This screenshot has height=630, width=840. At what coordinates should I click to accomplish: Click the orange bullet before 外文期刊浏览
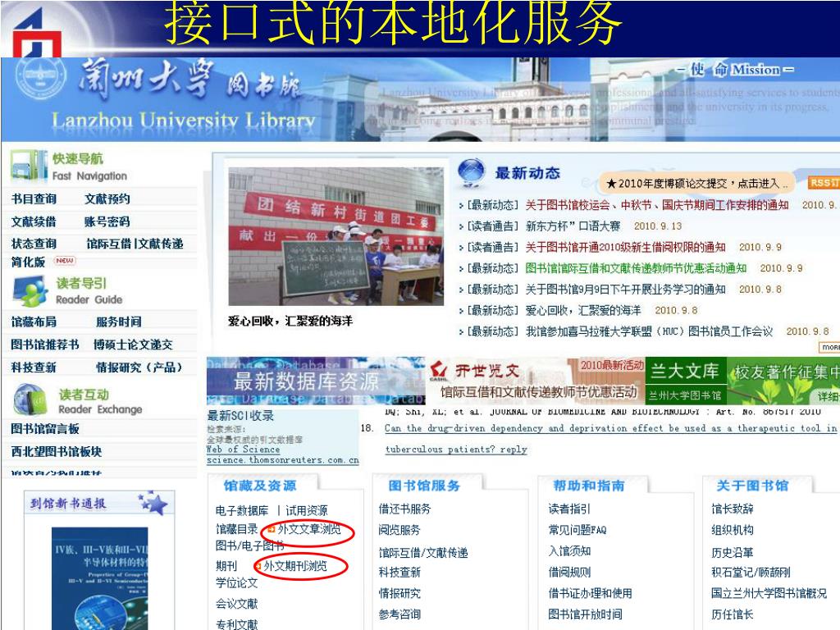pyautogui.click(x=258, y=566)
